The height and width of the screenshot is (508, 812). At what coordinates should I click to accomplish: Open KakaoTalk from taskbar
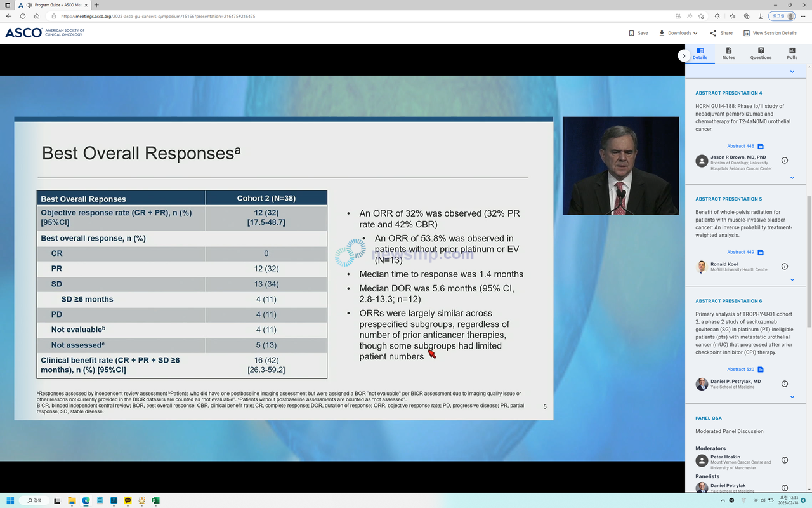click(128, 500)
